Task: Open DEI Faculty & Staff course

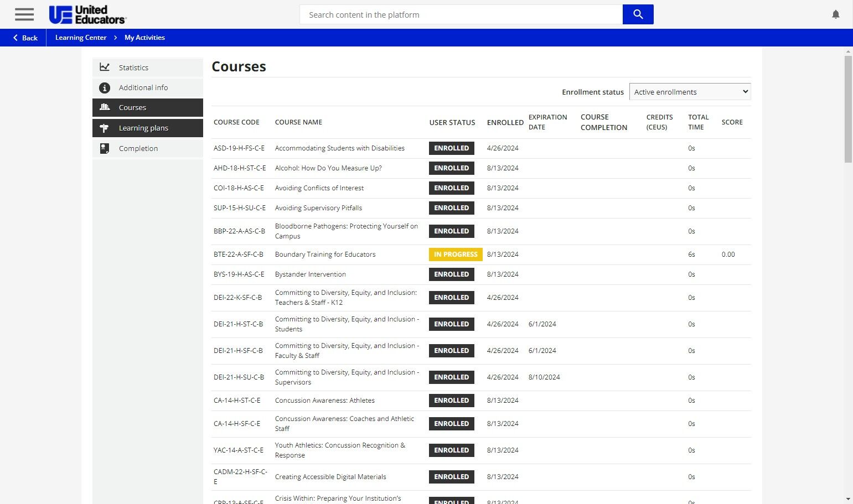Action: [347, 351]
